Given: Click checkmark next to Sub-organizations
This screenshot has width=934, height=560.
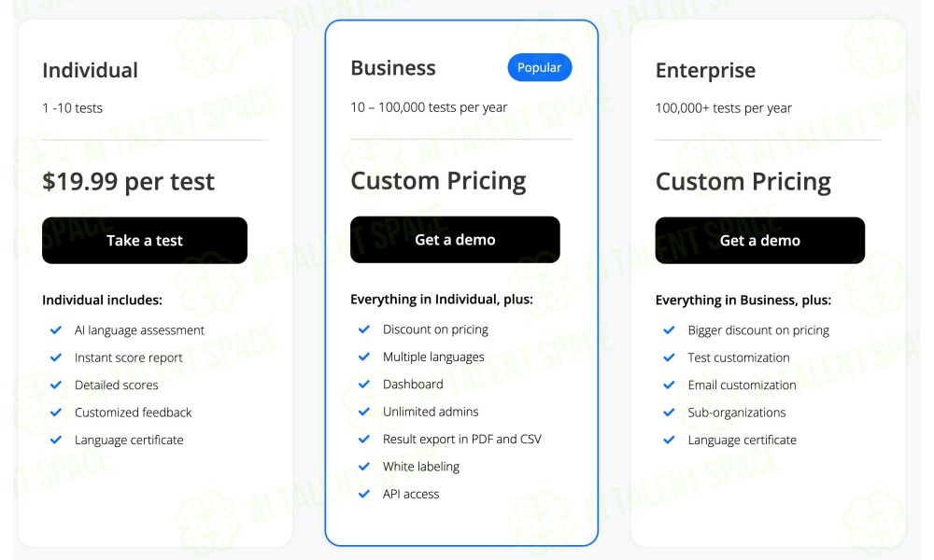Looking at the screenshot, I should pyautogui.click(x=669, y=412).
